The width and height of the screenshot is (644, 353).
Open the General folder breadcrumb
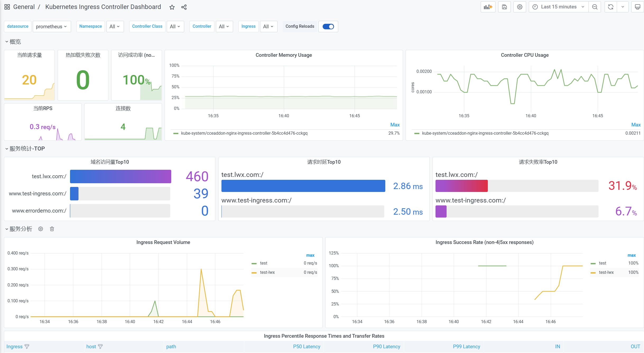coord(24,7)
